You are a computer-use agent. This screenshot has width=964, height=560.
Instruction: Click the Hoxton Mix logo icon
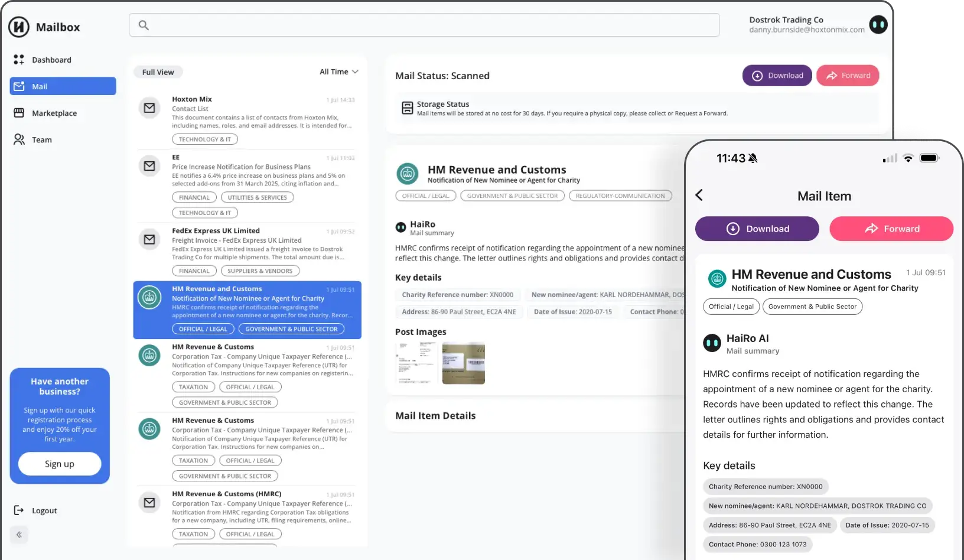(19, 27)
